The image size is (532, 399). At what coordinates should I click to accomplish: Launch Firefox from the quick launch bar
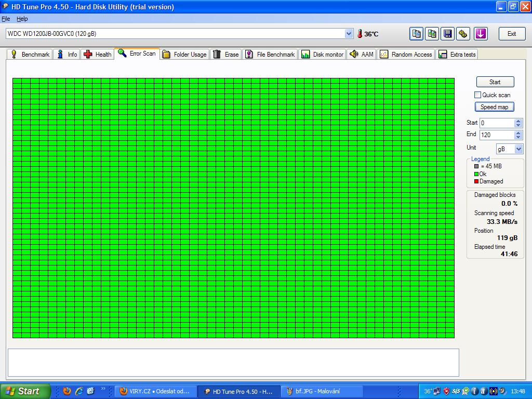67,391
